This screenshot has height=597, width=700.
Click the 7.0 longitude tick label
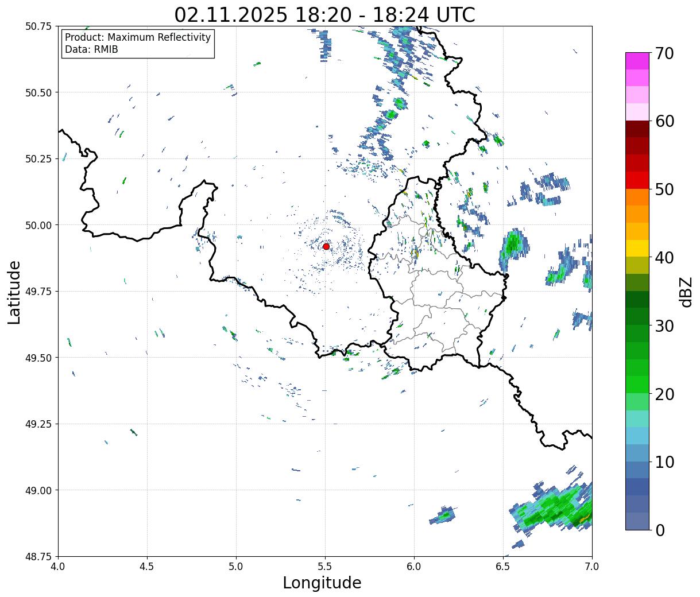point(592,567)
